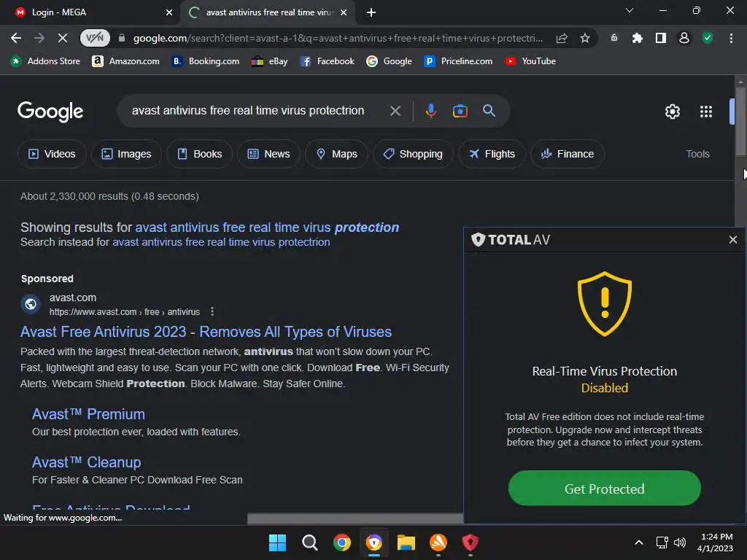Switch to the Login - MEGA tab

tap(90, 12)
